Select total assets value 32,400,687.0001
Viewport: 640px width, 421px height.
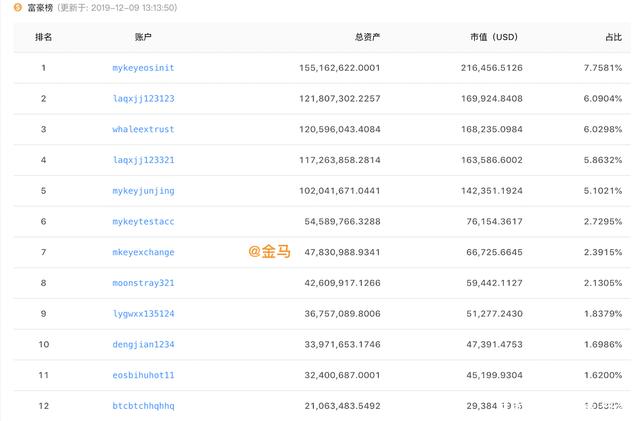[x=342, y=375]
